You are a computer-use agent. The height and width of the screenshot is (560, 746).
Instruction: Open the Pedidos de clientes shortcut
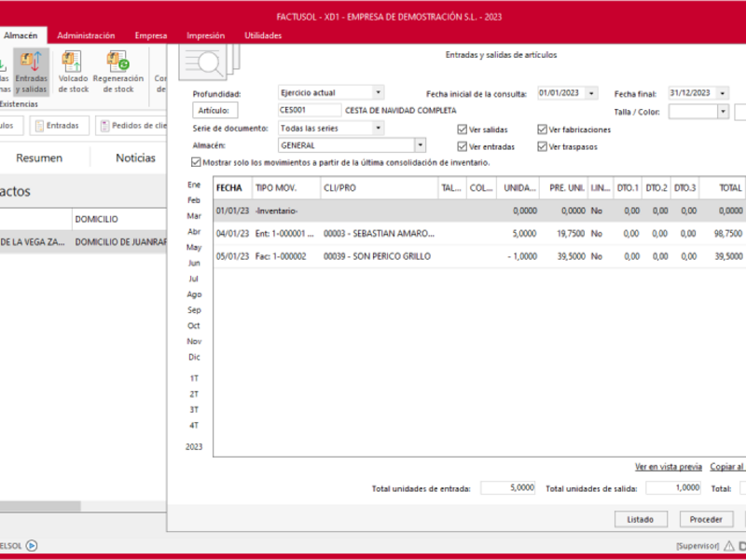pos(105,126)
